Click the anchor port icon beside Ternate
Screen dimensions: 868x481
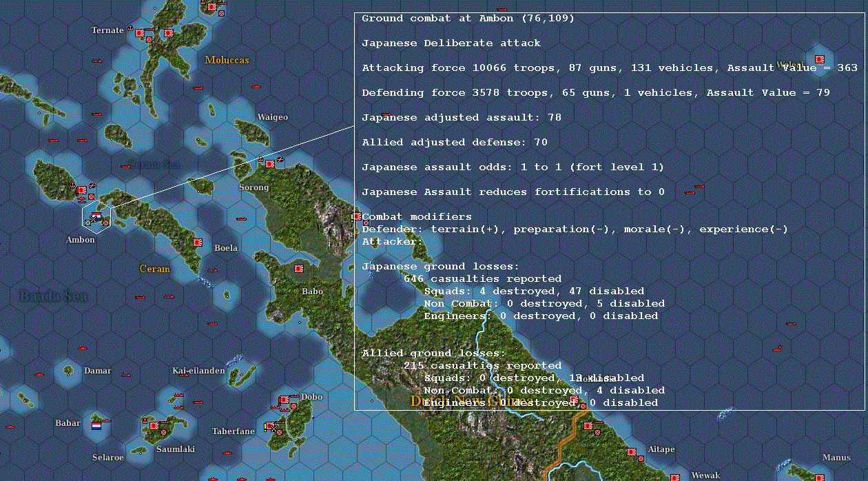[131, 28]
